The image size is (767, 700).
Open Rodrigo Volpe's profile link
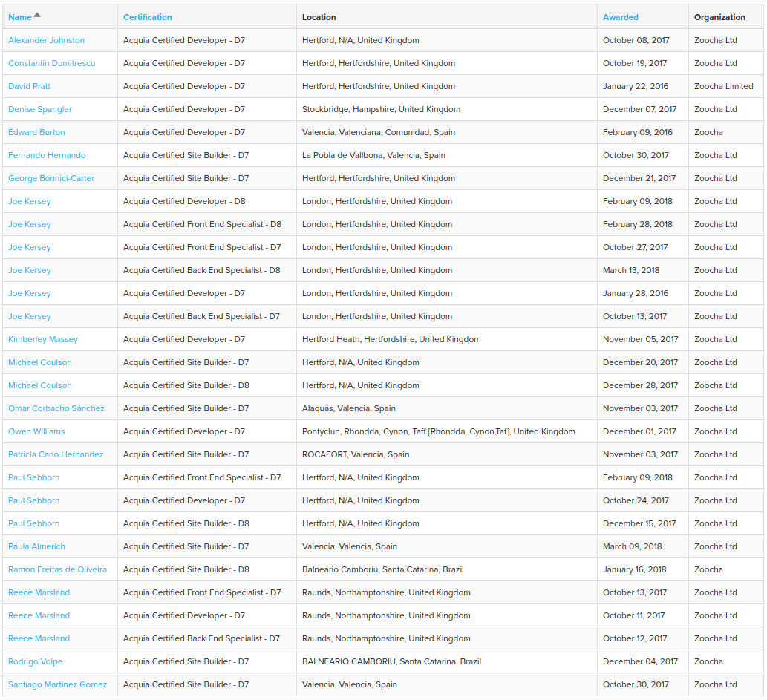35,661
